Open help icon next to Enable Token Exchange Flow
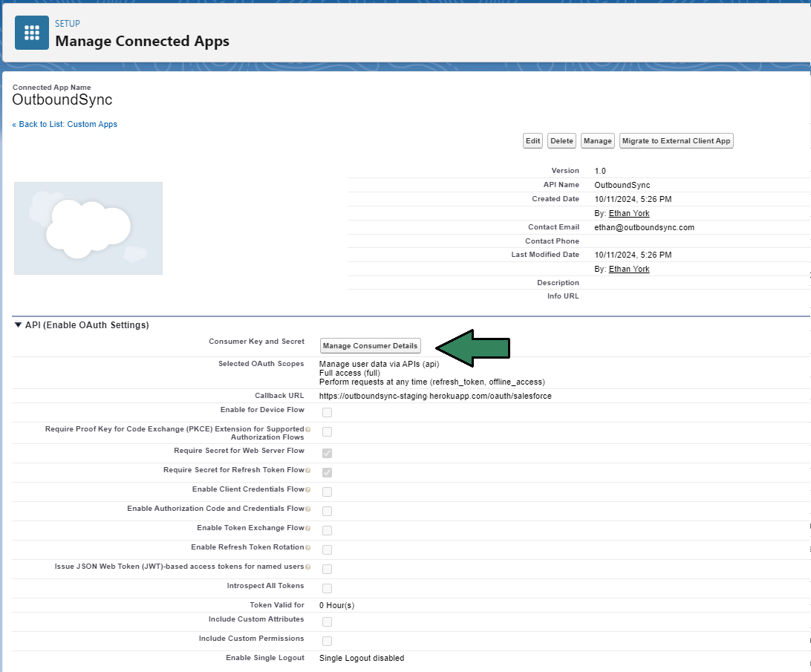This screenshot has width=811, height=672. click(x=307, y=528)
